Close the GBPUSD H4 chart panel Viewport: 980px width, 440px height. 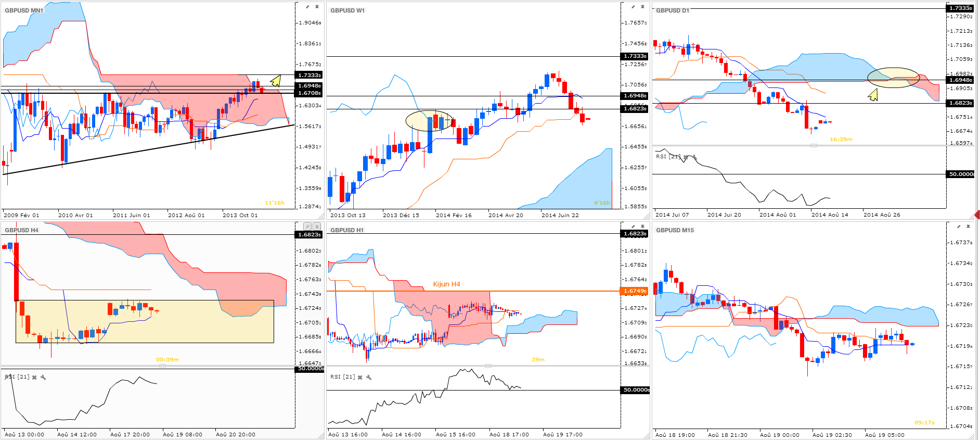[x=317, y=227]
